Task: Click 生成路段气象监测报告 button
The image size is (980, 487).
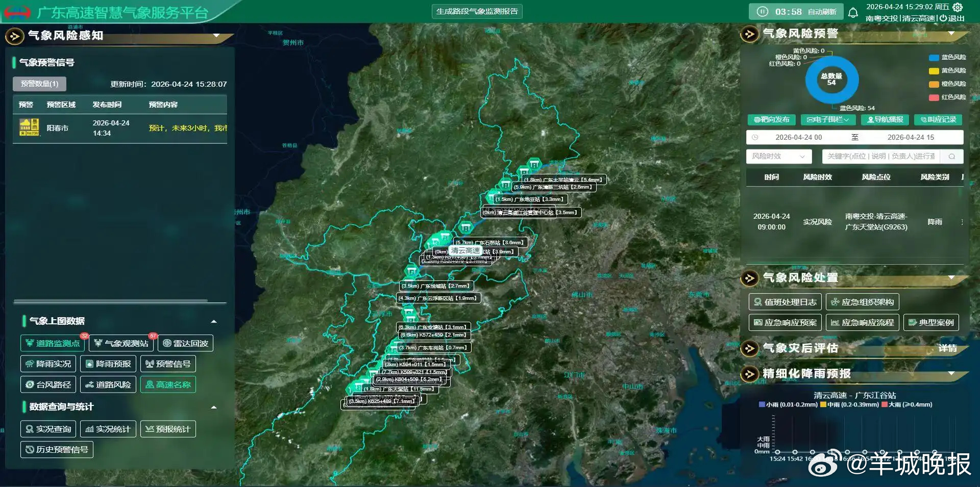Action: [x=477, y=11]
